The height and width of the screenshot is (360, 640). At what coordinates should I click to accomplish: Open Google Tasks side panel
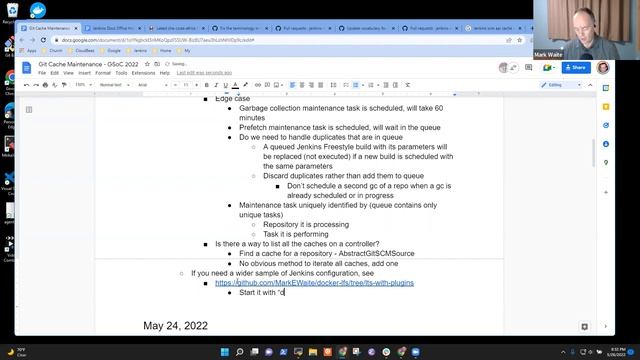pos(606,125)
